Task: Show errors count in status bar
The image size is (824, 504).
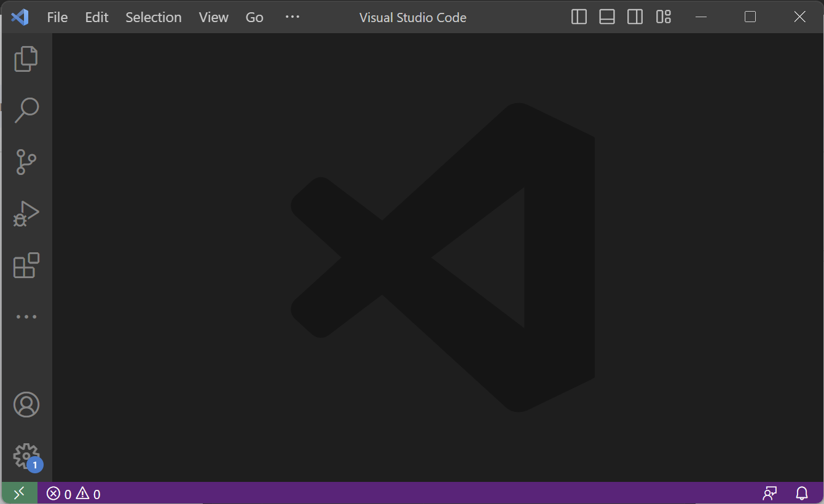Action: coord(59,494)
